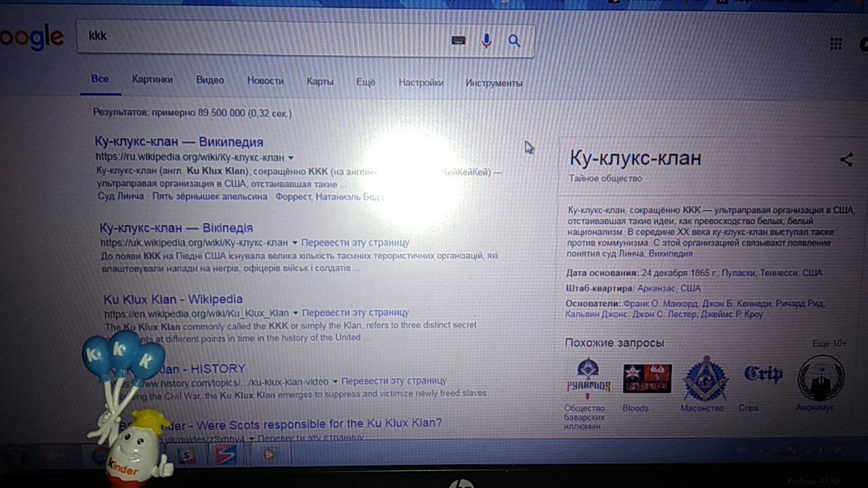This screenshot has width=868, height=488.
Task: Click the Похожие запросы heading
Action: click(614, 343)
